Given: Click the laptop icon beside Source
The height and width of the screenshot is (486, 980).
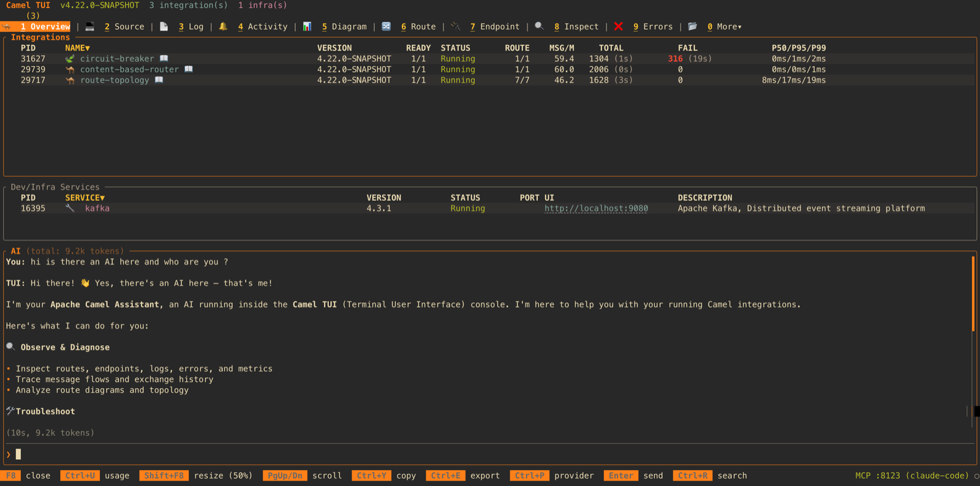Looking at the screenshot, I should pyautogui.click(x=90, y=26).
